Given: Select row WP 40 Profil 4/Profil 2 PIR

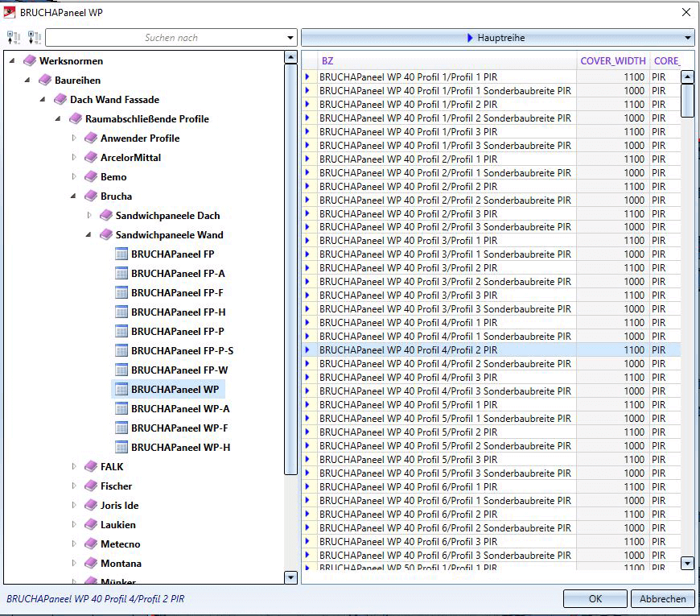Looking at the screenshot, I should pyautogui.click(x=491, y=349).
